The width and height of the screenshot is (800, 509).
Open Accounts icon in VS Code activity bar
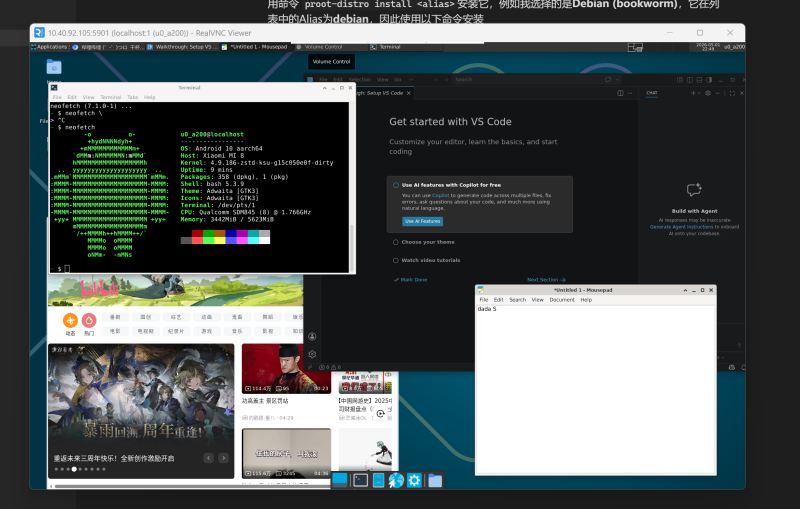coord(312,336)
